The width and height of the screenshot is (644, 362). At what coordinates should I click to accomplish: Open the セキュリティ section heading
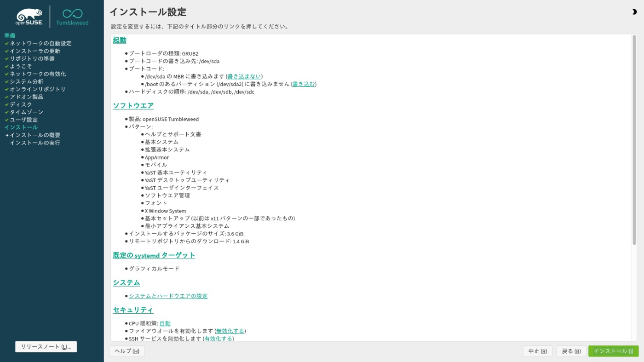coord(133,310)
